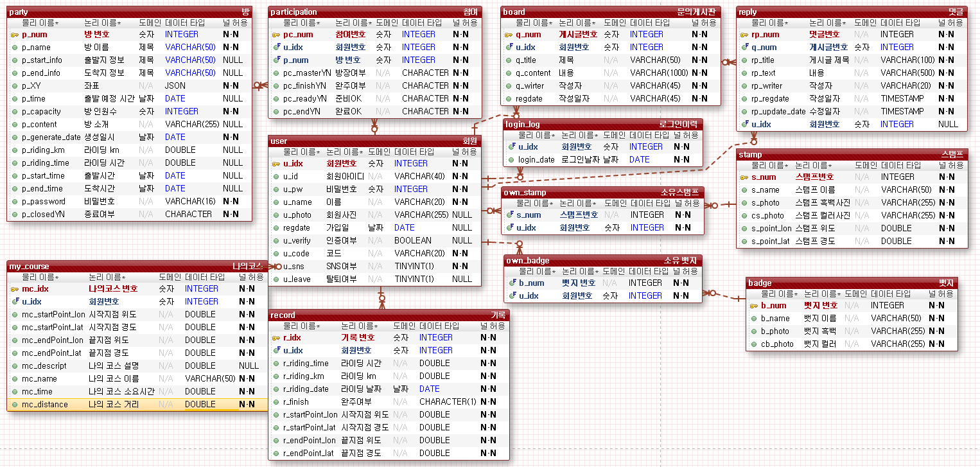
Task: Select the primary key icon of mc_idx in my_course
Action: click(x=15, y=288)
